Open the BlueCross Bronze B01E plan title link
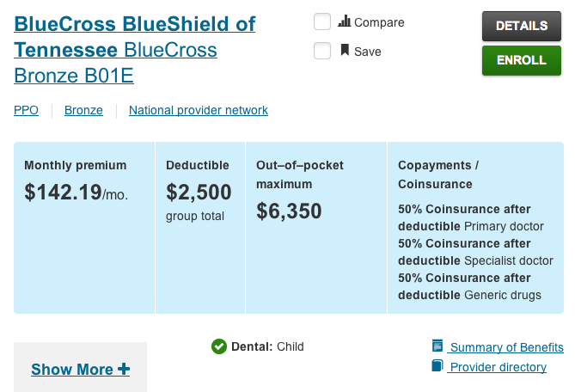575x392 pixels. (x=135, y=50)
